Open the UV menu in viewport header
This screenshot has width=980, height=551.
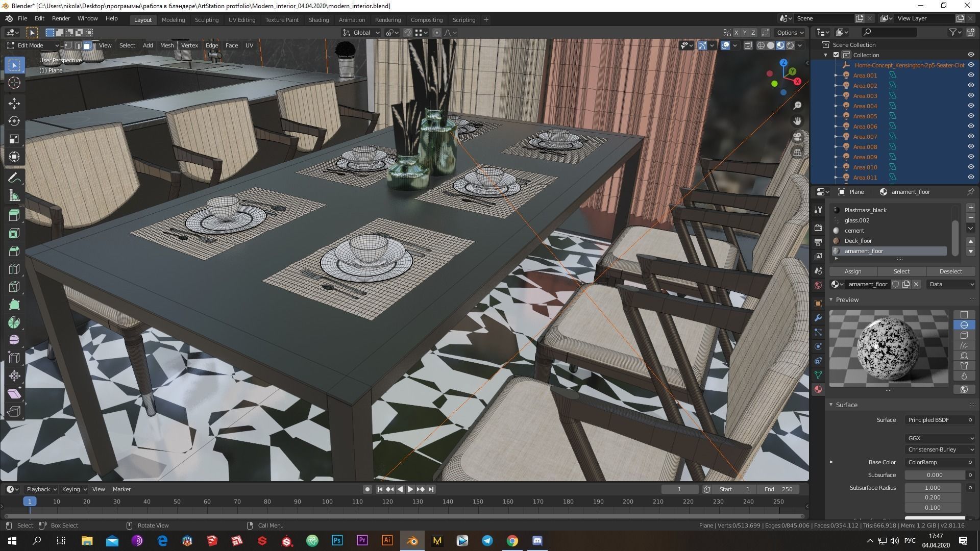pos(249,45)
